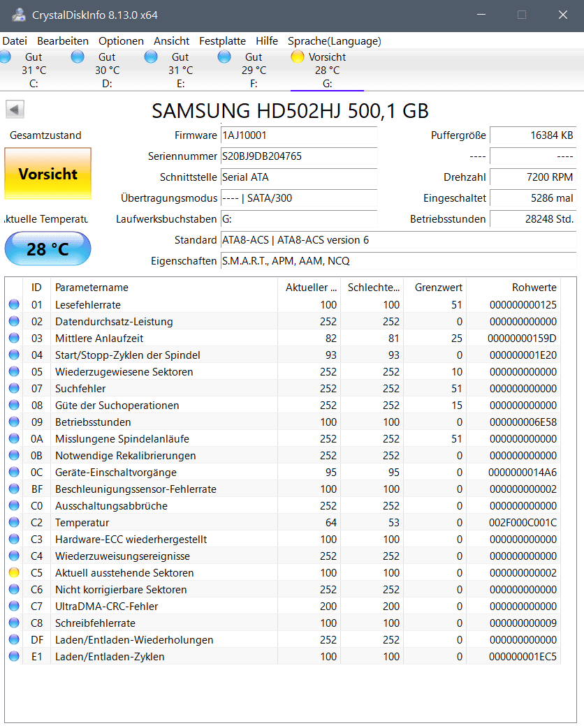Click the Grenzwert column header
Viewport: 584px width, 728px height.
[x=435, y=288]
